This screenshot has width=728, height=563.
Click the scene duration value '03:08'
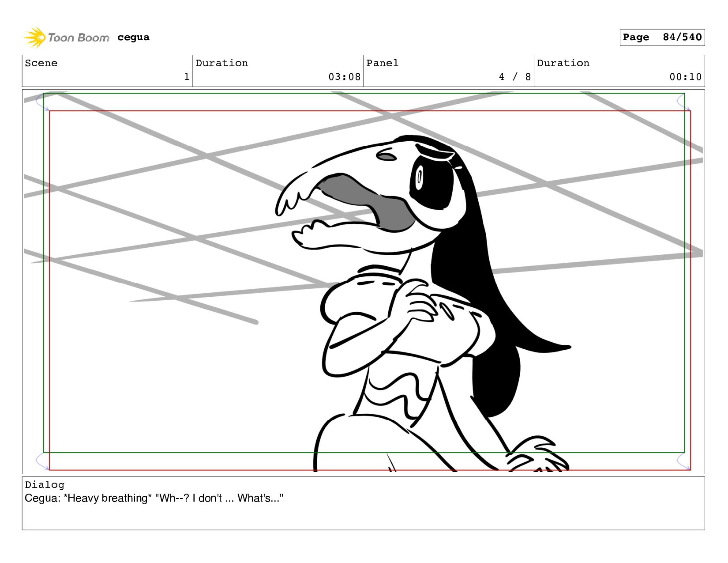coord(344,77)
